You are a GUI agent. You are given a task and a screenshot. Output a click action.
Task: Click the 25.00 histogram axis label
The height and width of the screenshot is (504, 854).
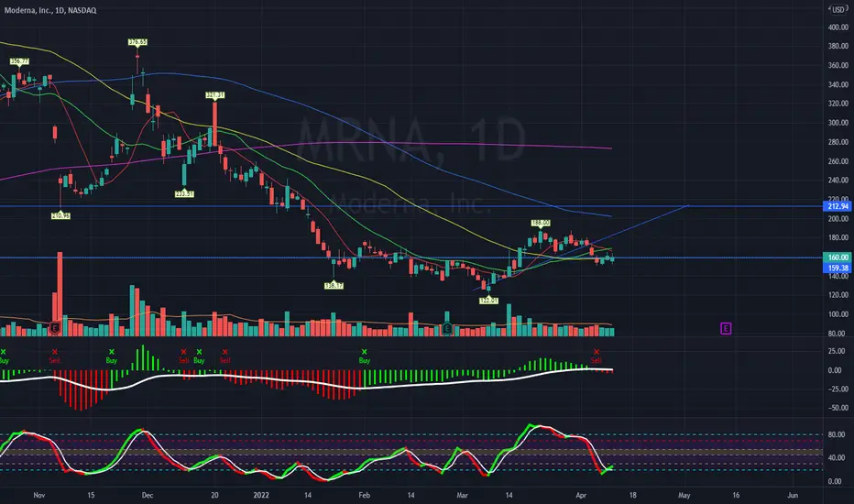838,351
